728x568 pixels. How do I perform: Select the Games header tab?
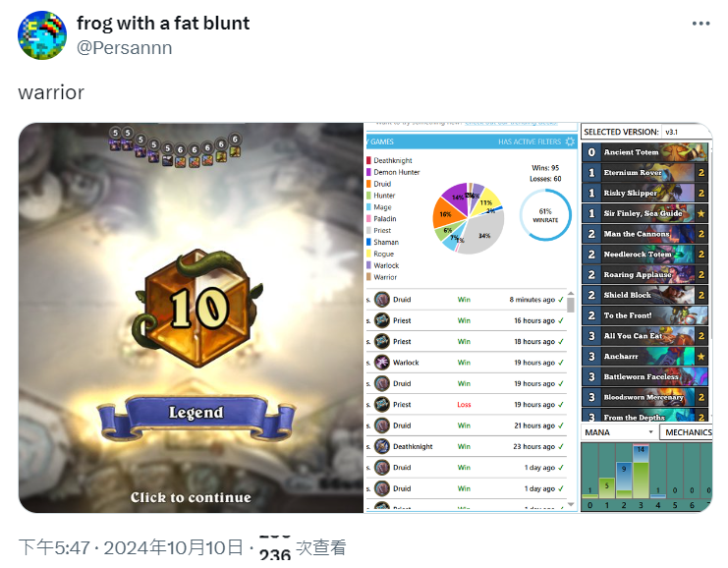click(381, 142)
